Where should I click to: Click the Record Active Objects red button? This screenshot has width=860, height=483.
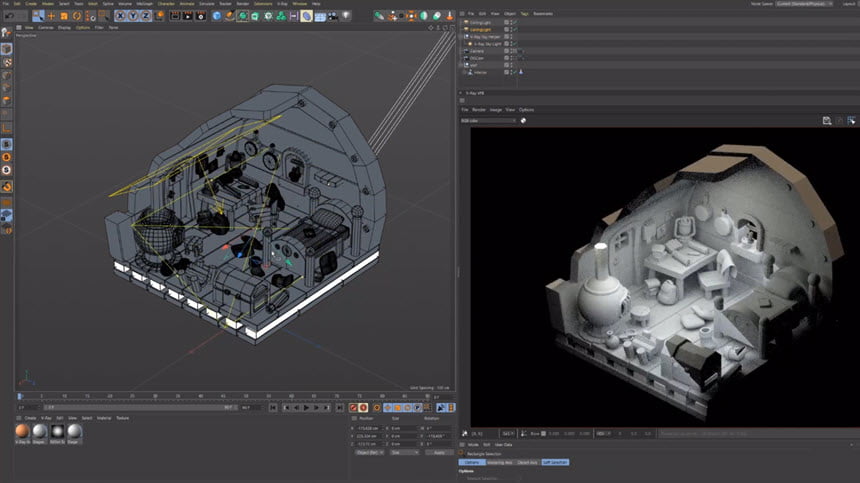point(354,407)
